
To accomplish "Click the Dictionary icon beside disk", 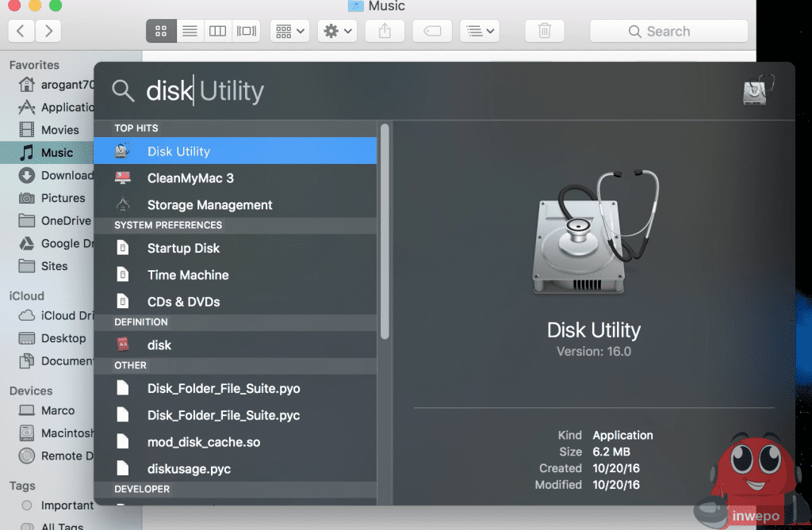I will pyautogui.click(x=123, y=344).
